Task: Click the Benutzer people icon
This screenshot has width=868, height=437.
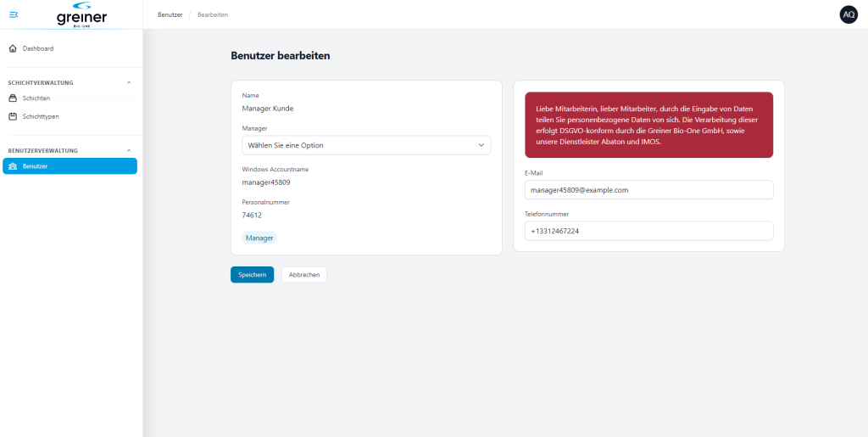Action: pos(13,166)
